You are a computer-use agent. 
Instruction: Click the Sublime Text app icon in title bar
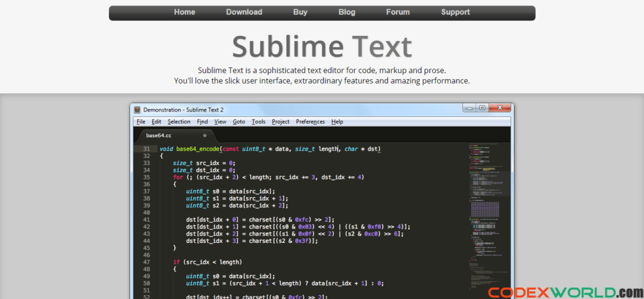click(137, 110)
